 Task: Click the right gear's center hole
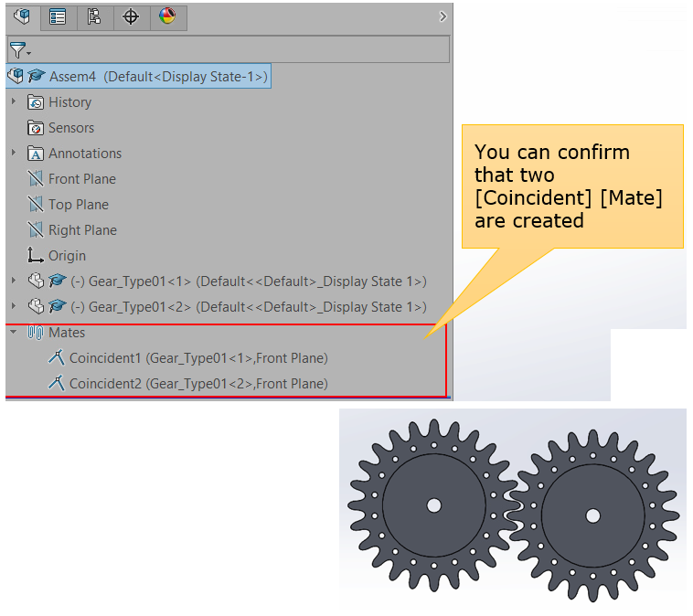click(x=592, y=515)
